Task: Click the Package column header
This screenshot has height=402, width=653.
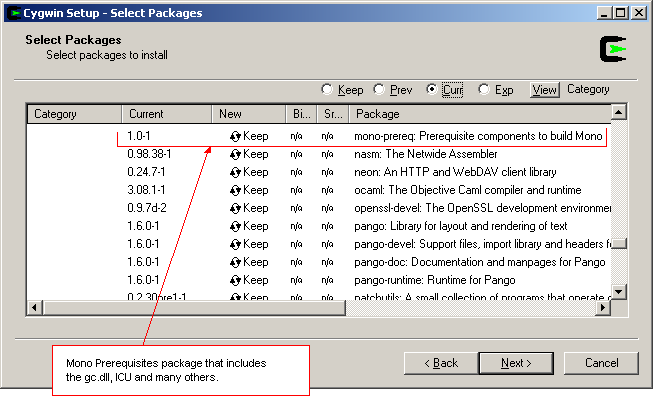Action: click(x=480, y=114)
